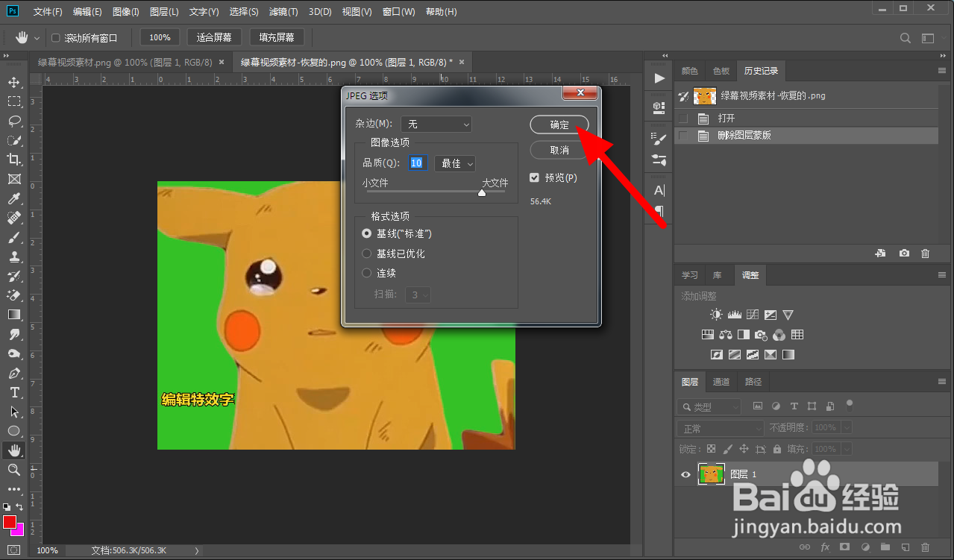This screenshot has width=954, height=560.
Task: Confirm JPEG options with OK button
Action: 559,125
